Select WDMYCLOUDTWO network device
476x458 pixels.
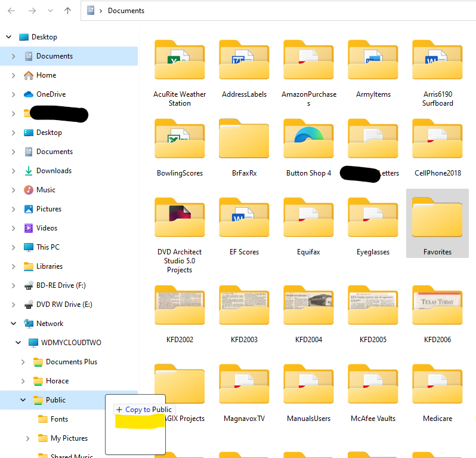[71, 343]
